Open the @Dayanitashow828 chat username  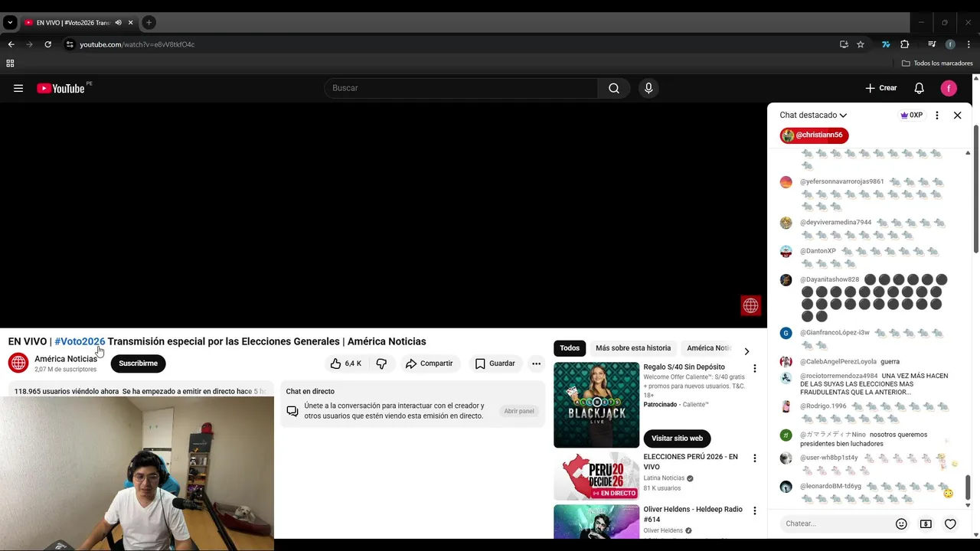829,280
